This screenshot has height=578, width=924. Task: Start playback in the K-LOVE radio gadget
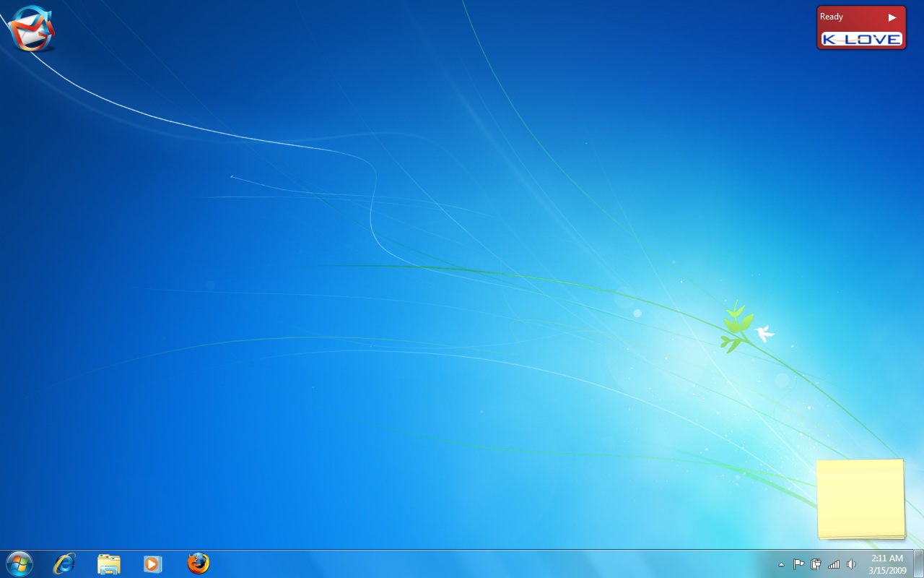pos(892,17)
